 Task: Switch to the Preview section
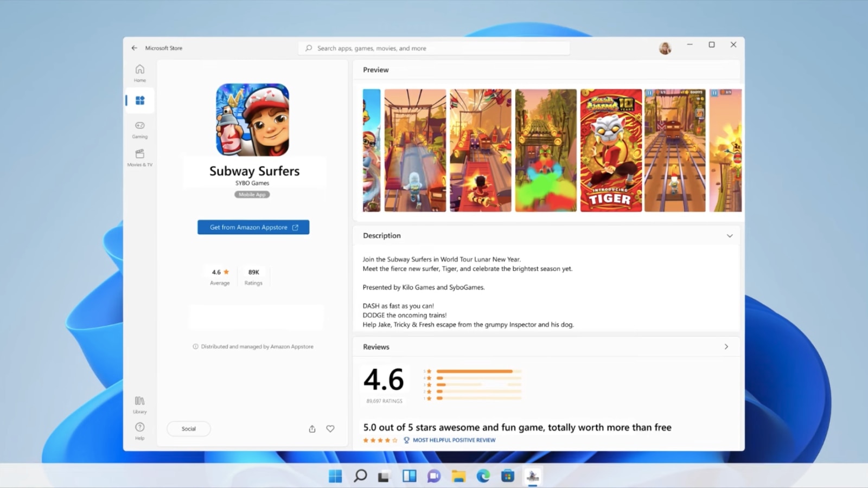coord(375,69)
